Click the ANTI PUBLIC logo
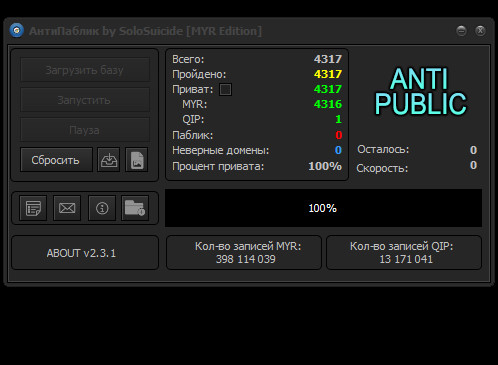The height and width of the screenshot is (365, 498). [420, 91]
